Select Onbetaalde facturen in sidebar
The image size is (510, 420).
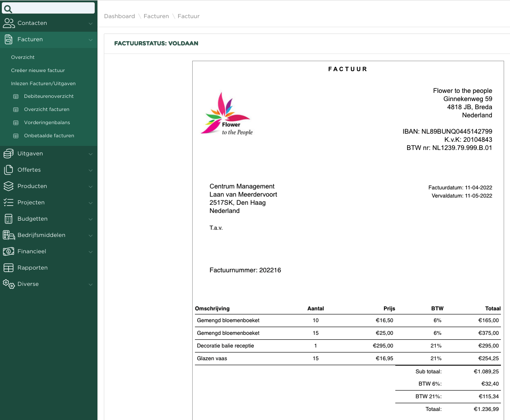pos(49,135)
